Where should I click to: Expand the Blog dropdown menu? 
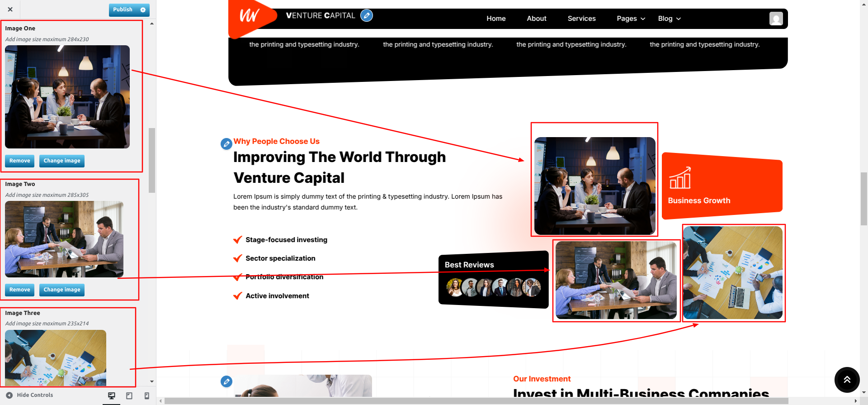pos(670,19)
